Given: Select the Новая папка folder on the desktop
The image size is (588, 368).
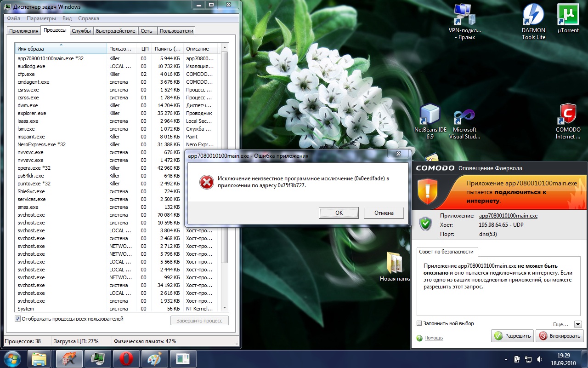Looking at the screenshot, I should point(395,267).
